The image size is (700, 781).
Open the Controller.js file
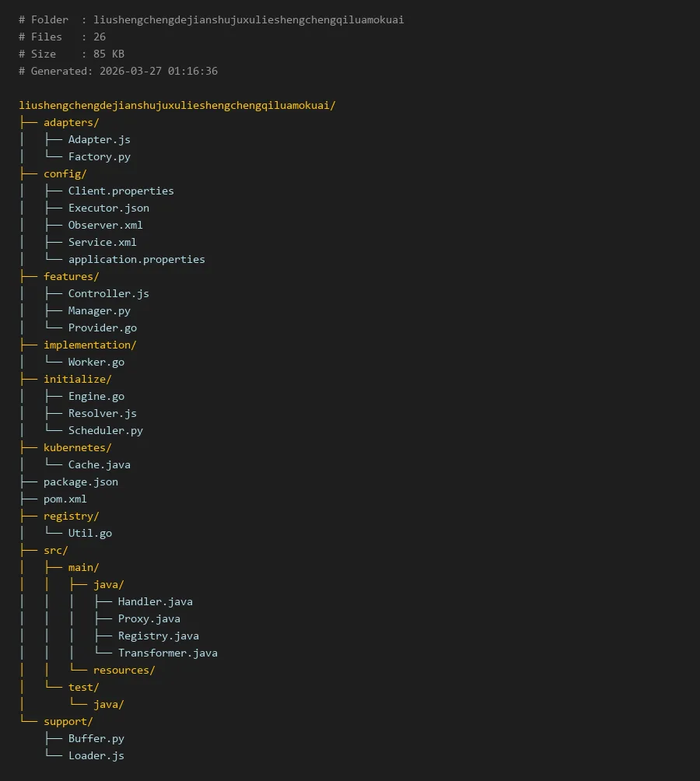click(x=108, y=293)
